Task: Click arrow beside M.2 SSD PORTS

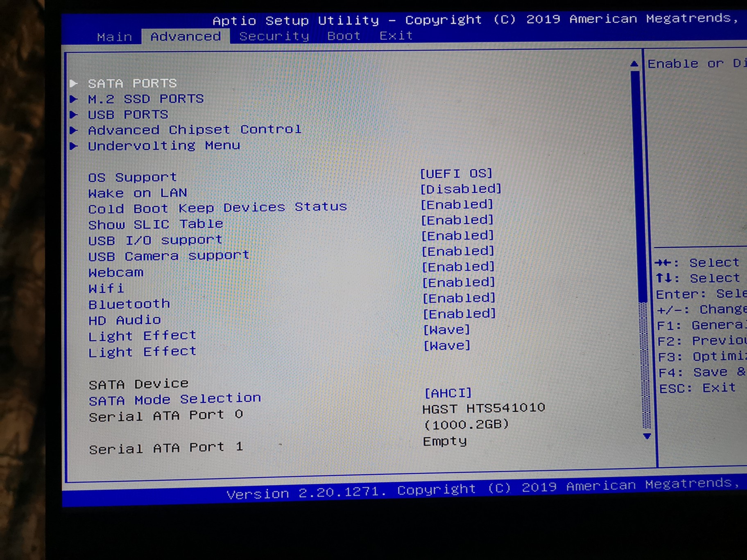Action: point(74,99)
